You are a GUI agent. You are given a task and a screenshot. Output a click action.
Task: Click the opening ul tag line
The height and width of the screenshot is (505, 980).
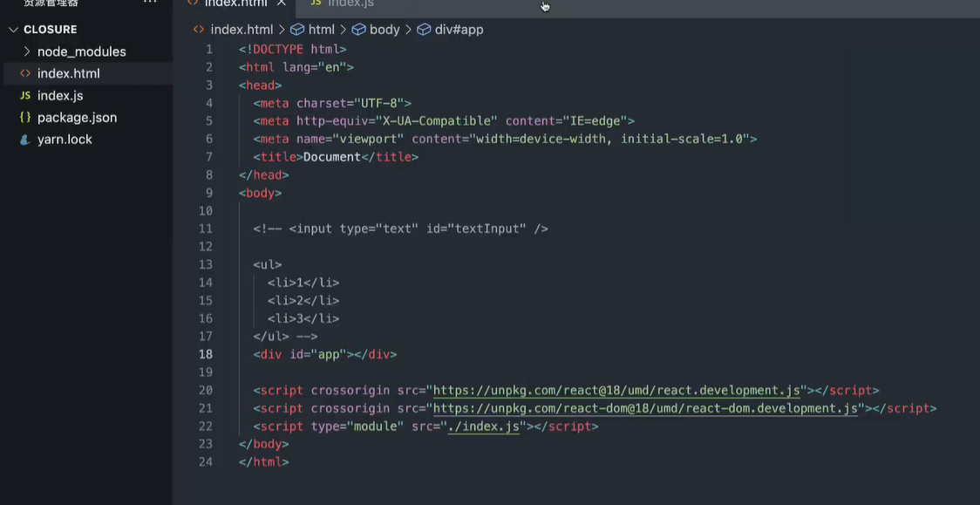[x=268, y=265]
